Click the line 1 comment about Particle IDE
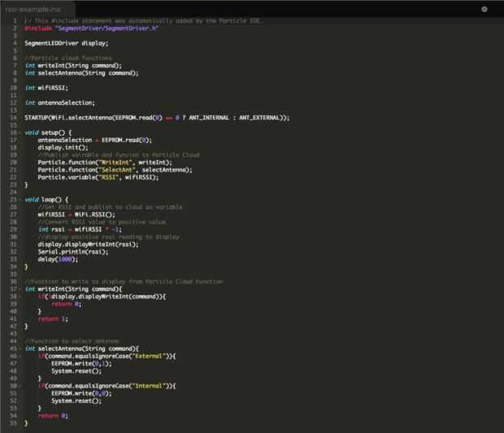The height and width of the screenshot is (433, 504). tap(143, 21)
